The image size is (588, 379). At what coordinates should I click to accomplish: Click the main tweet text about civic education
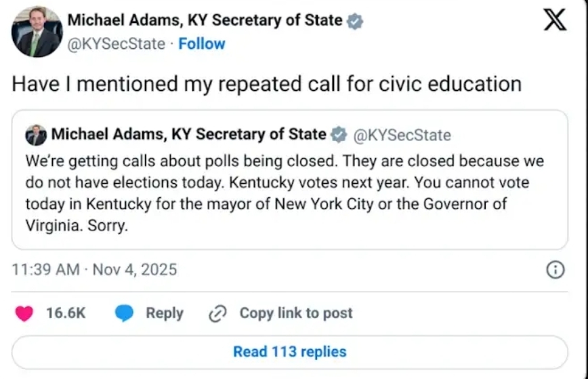[x=267, y=83]
